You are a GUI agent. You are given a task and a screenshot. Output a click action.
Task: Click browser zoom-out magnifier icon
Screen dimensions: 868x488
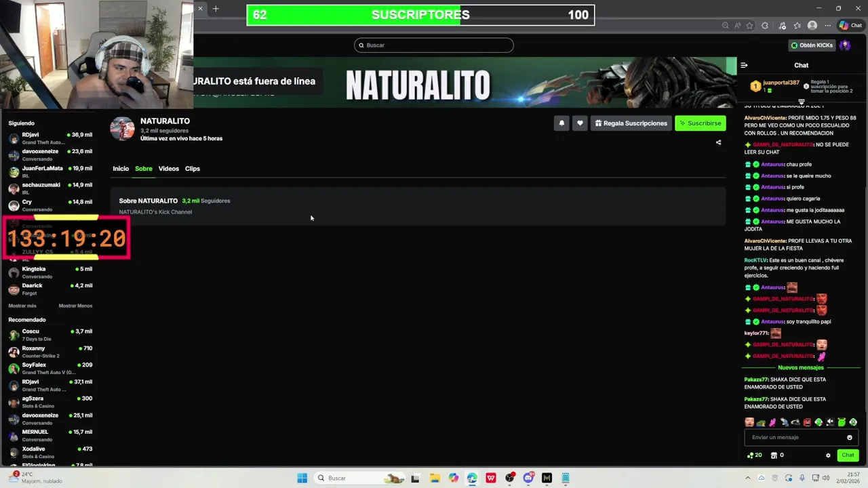pyautogui.click(x=726, y=26)
